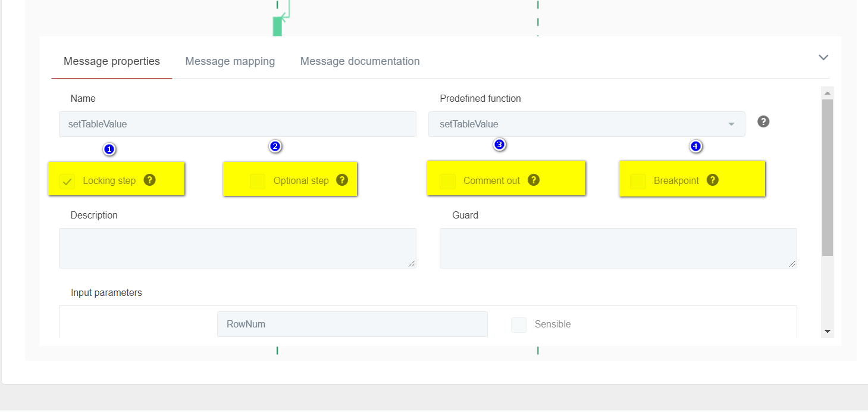Click into the Guard text area
Image resolution: width=868 pixels, height=412 pixels.
tap(618, 248)
